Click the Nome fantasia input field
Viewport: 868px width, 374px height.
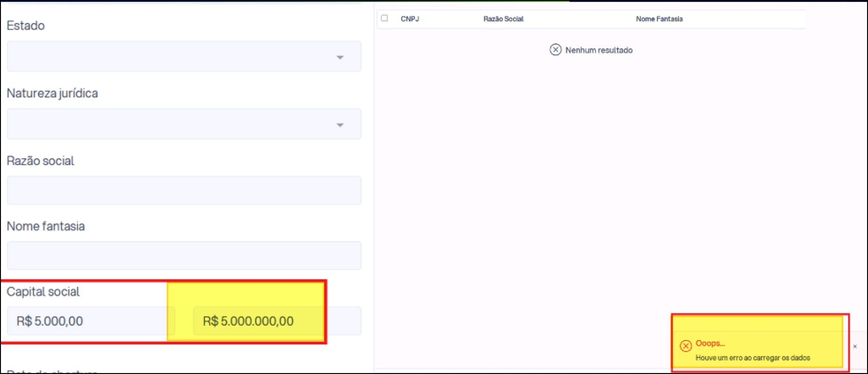click(x=184, y=256)
